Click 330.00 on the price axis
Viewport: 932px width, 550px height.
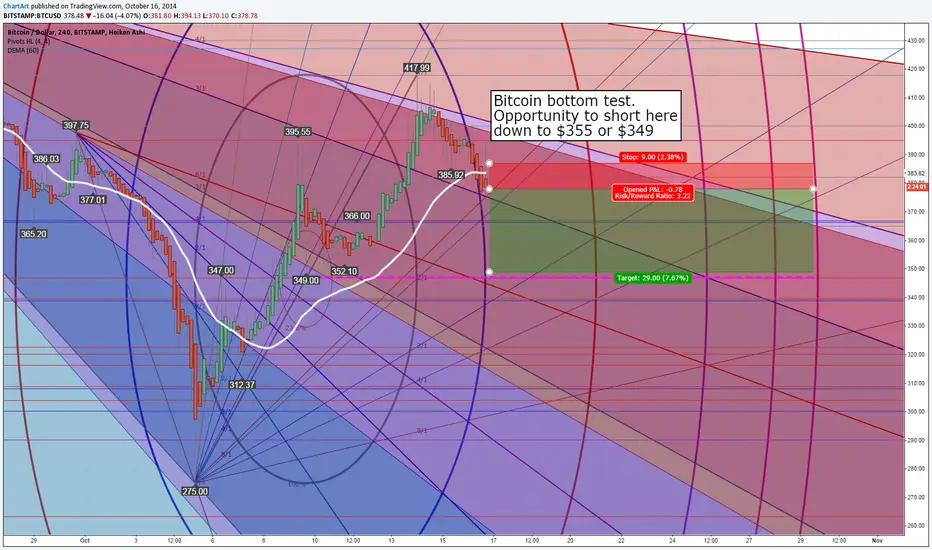915,326
